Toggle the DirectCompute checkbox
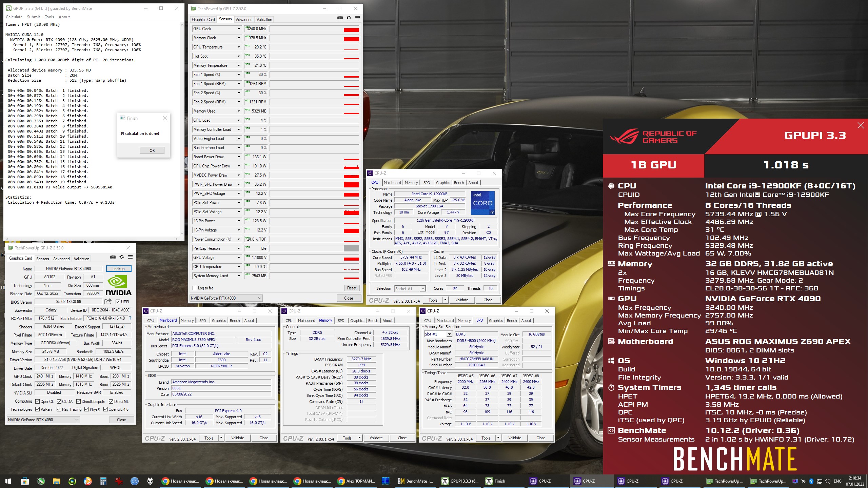 79,401
